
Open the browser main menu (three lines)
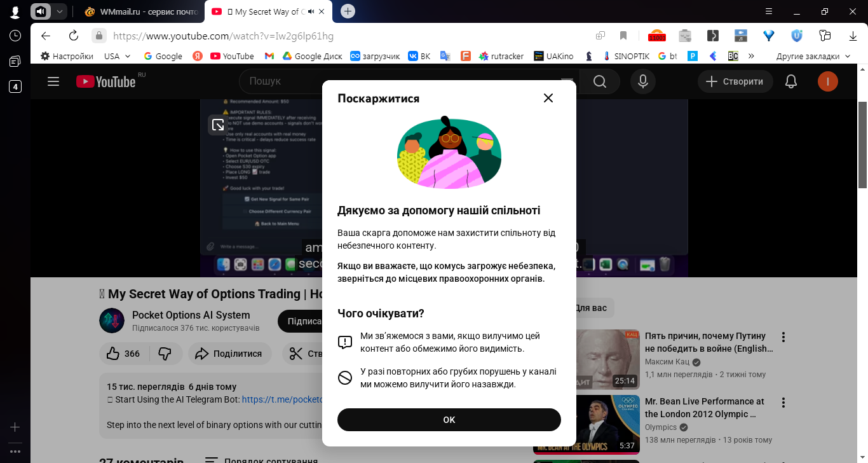pyautogui.click(x=768, y=11)
